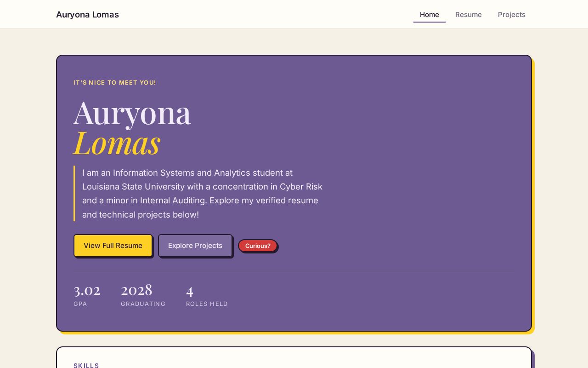Click the yellow Lomas heading
Viewport: 588px width, 368px height.
click(x=117, y=142)
